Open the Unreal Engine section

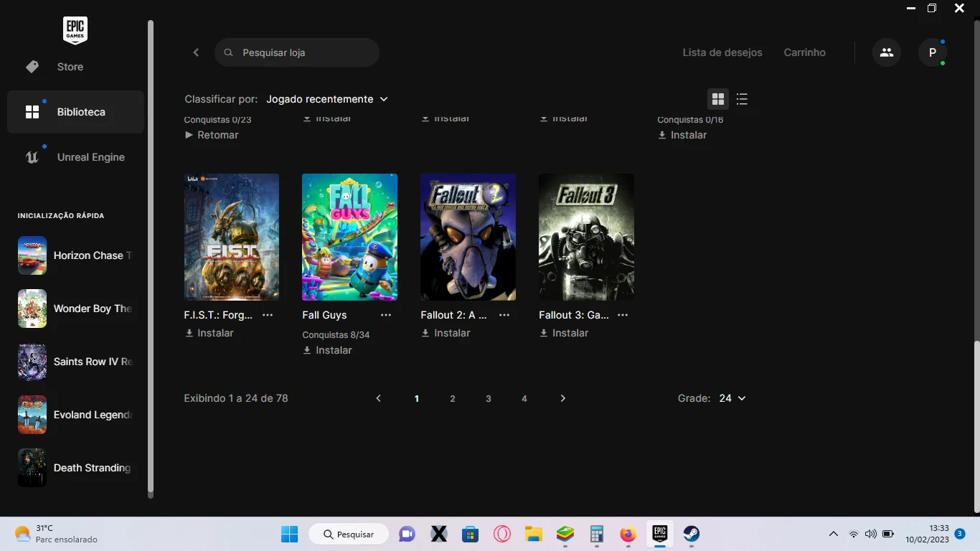(76, 157)
